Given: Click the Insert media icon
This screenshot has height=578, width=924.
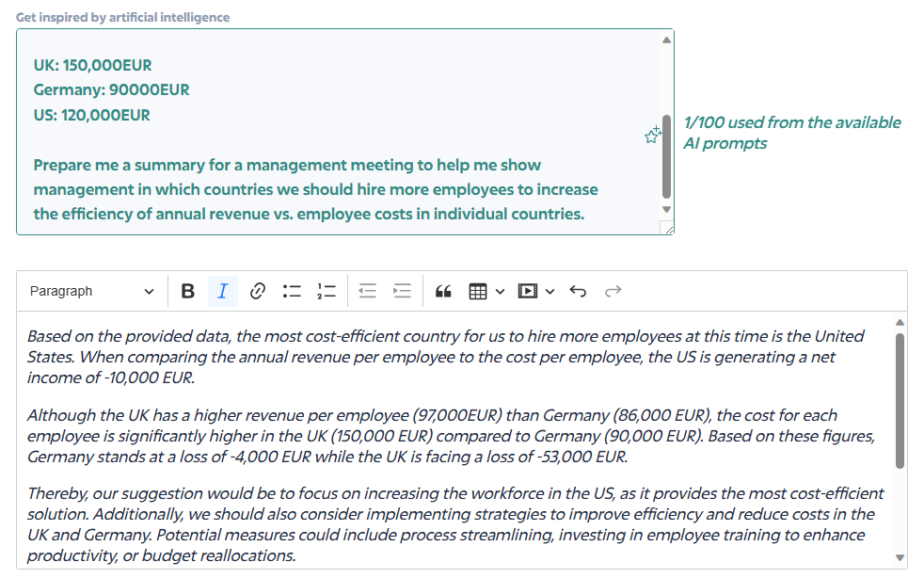Looking at the screenshot, I should click(525, 291).
